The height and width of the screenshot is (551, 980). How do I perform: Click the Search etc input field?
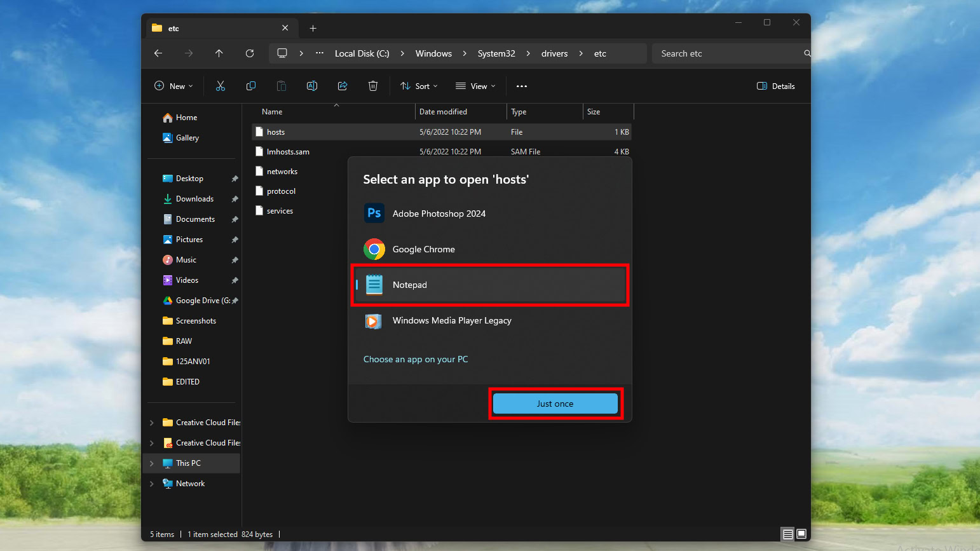pyautogui.click(x=728, y=53)
